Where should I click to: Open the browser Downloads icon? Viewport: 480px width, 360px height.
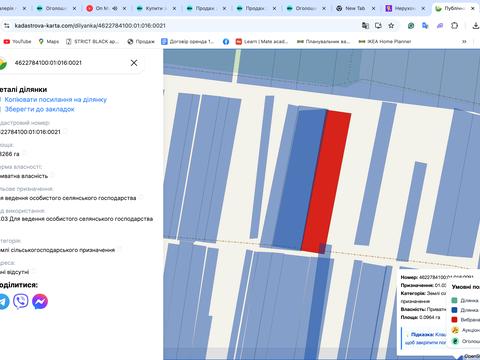(476, 26)
